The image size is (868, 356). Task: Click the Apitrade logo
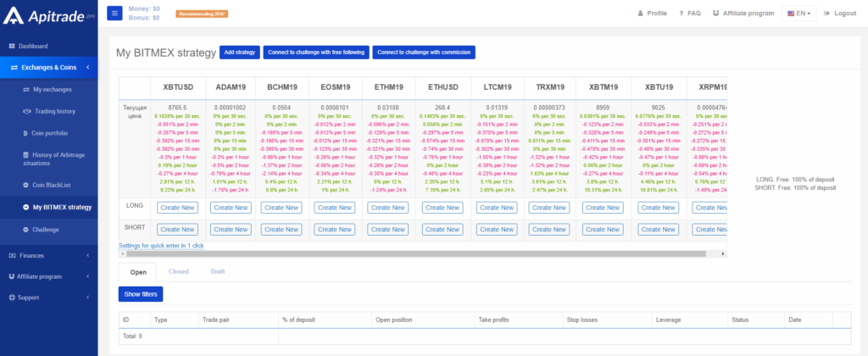[x=48, y=16]
